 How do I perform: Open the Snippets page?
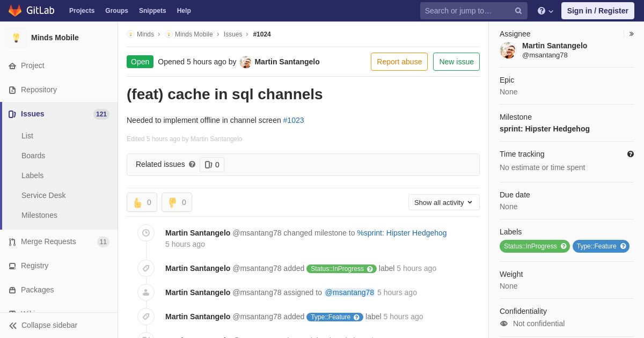(x=152, y=11)
